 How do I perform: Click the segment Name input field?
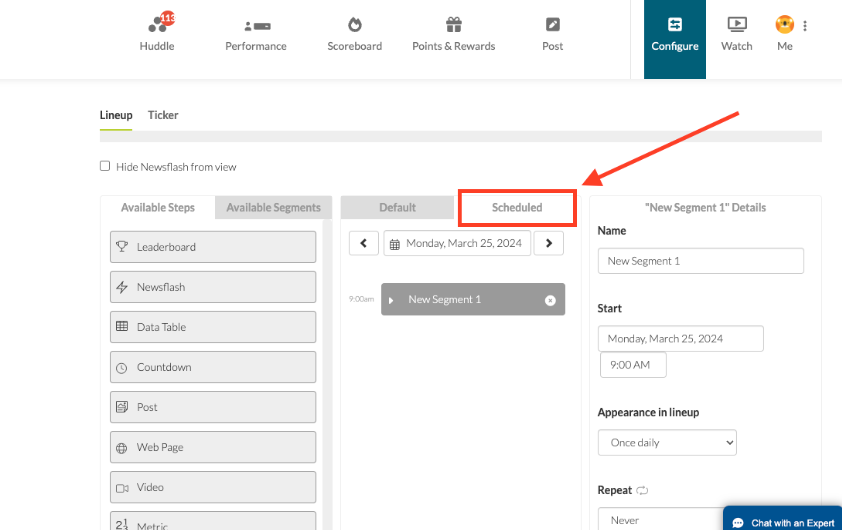(700, 261)
